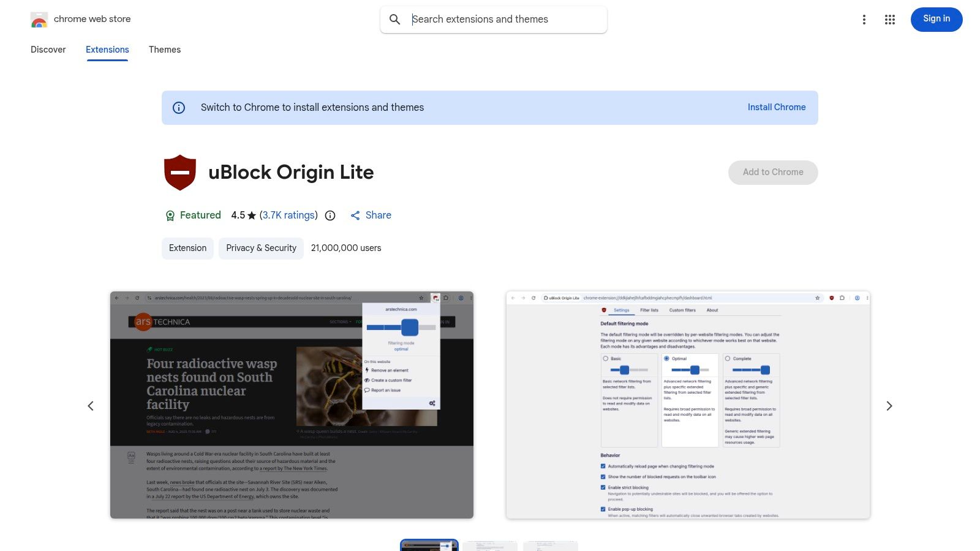Open the 3.7K ratings link
Viewport: 980px width, 551px height.
288,216
